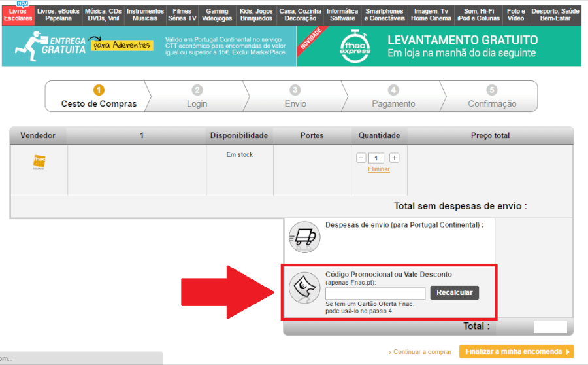Click the Eliminar link to remove item
The width and height of the screenshot is (588, 365).
379,169
